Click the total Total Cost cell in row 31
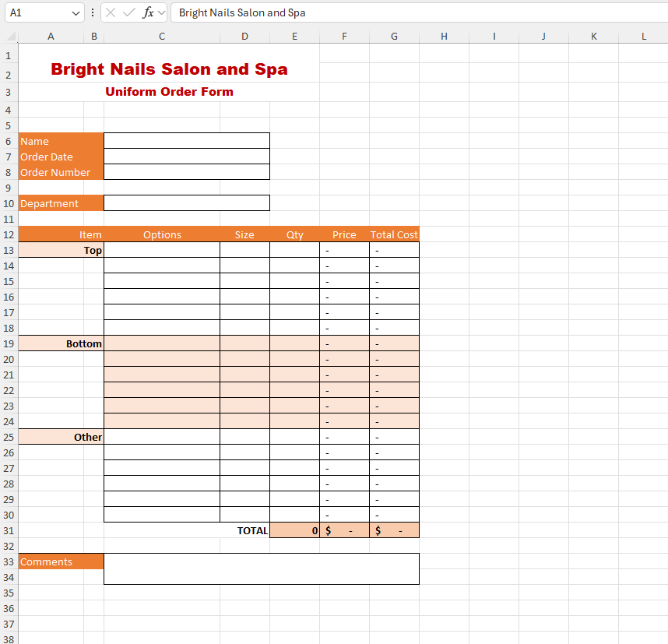The image size is (668, 644). pyautogui.click(x=394, y=530)
